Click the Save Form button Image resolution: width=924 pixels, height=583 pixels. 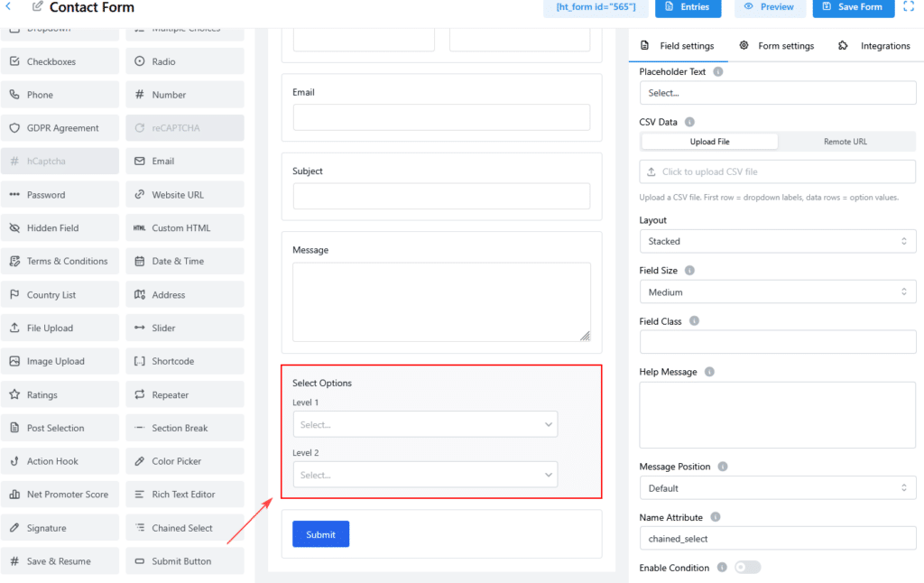coord(853,7)
